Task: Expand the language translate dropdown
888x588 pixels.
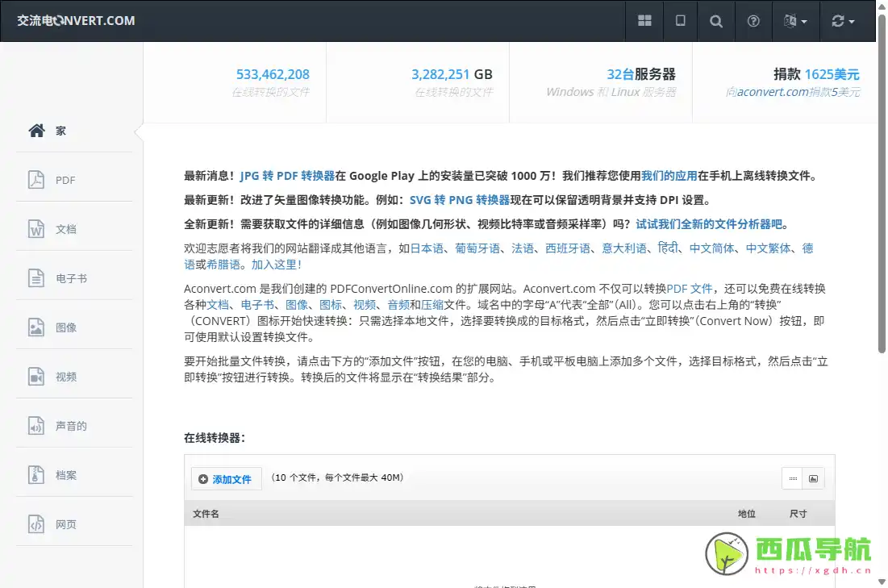Action: tap(796, 21)
